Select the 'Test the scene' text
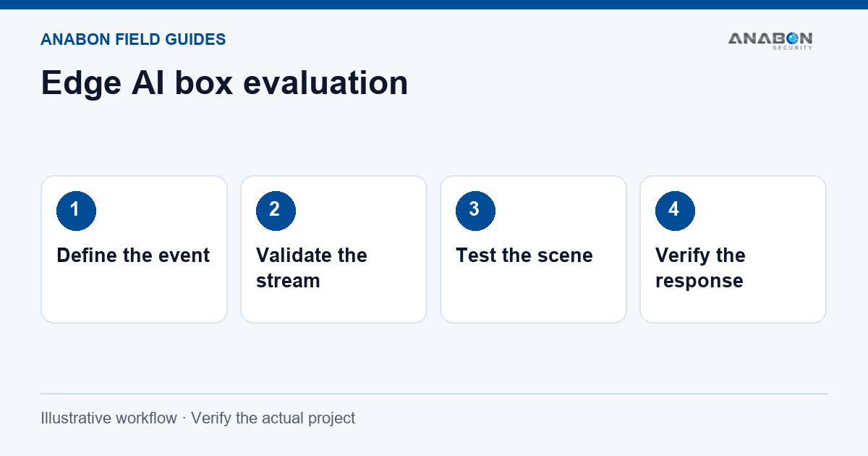Viewport: 868px width, 456px height. (x=524, y=256)
